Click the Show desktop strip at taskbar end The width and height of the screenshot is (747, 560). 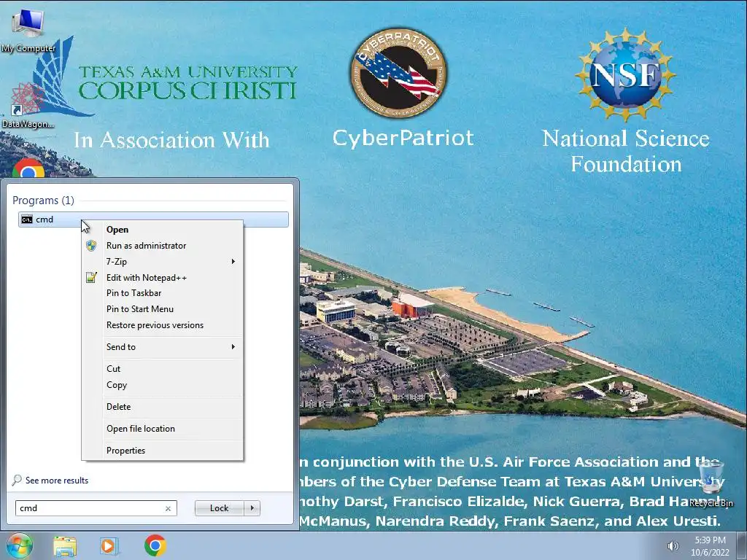click(742, 545)
